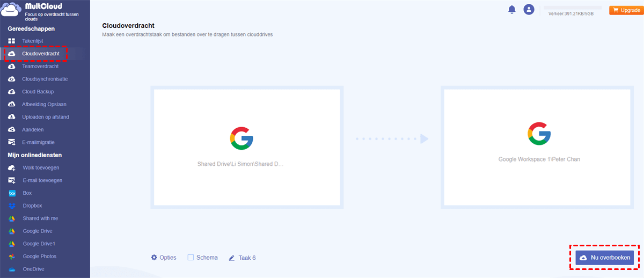Click the destination box Google logo
The width and height of the screenshot is (644, 278).
(539, 134)
